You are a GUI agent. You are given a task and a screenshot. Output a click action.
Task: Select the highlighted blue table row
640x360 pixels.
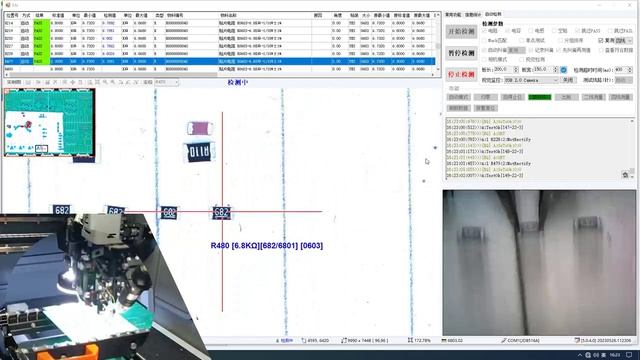coord(220,61)
